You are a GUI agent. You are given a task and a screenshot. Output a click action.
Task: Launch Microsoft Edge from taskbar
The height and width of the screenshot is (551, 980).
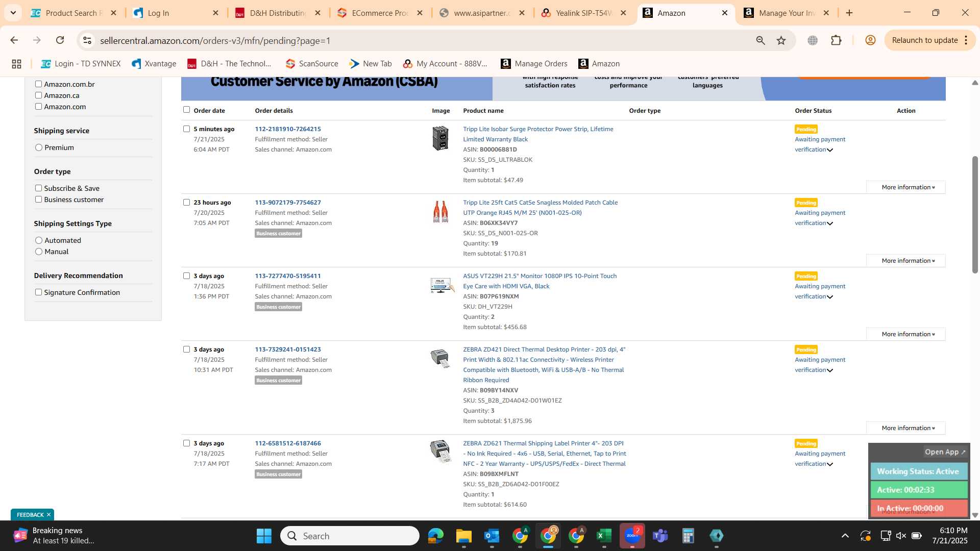(435, 536)
